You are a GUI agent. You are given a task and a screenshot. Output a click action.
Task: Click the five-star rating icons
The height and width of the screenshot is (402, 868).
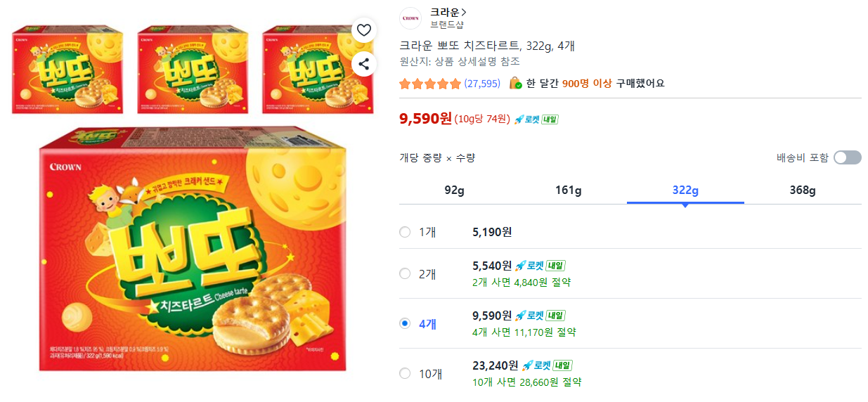pos(430,84)
